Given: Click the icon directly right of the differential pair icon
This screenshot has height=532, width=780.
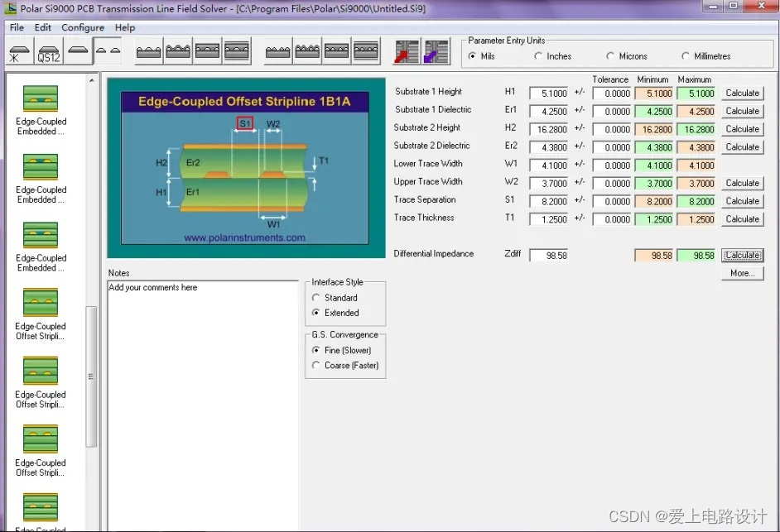Looking at the screenshot, I should (148, 51).
